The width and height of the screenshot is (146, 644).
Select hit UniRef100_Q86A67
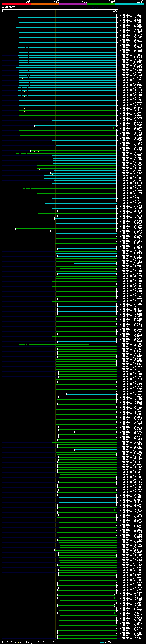(x=131, y=583)
